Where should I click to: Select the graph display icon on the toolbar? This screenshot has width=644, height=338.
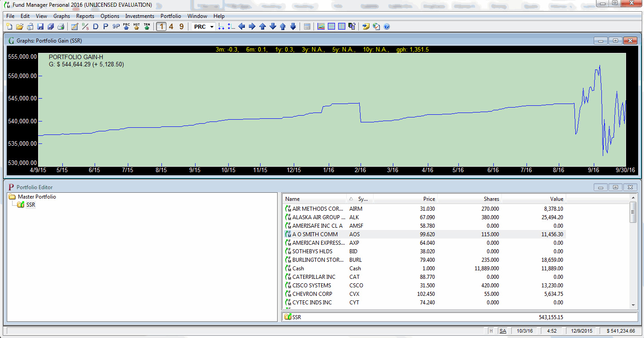(321, 26)
